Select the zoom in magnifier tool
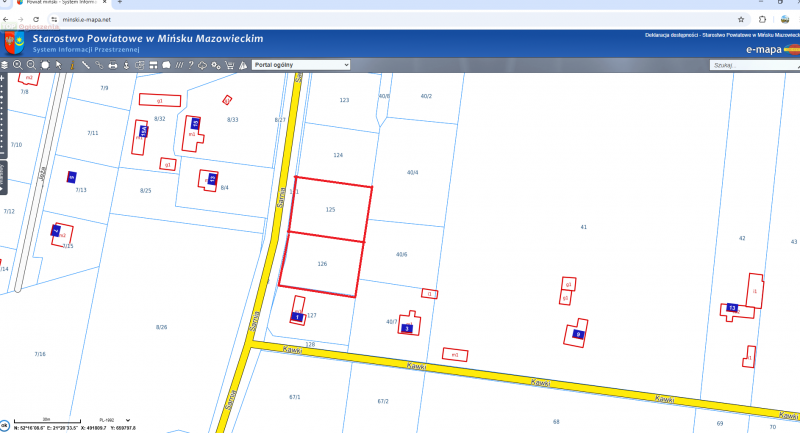The height and width of the screenshot is (433, 800). coord(18,65)
